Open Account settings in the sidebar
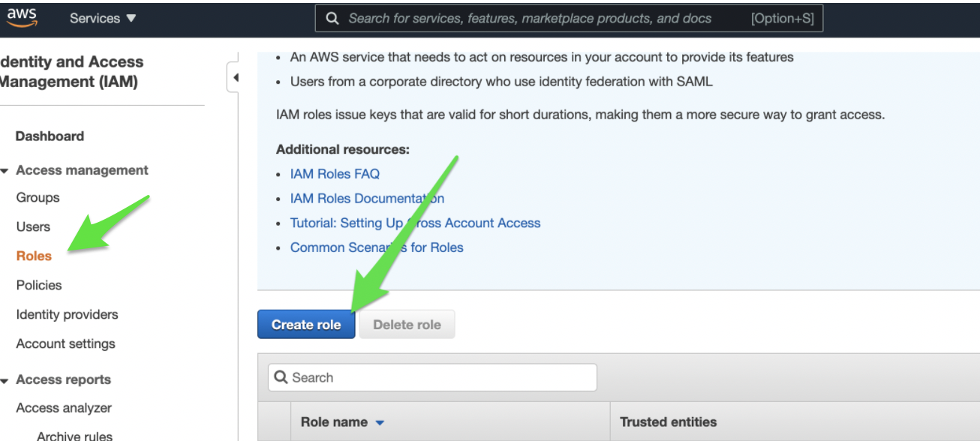 65,343
